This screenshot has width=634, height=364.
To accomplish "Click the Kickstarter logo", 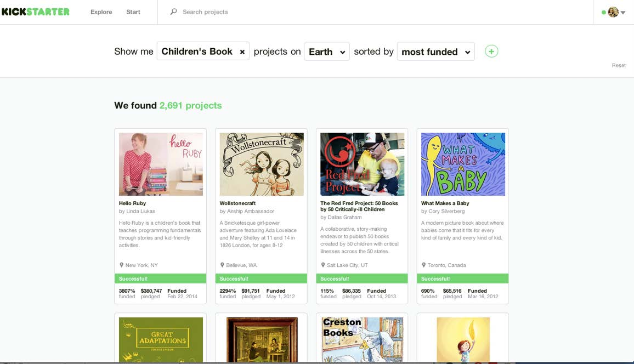I will tap(36, 12).
